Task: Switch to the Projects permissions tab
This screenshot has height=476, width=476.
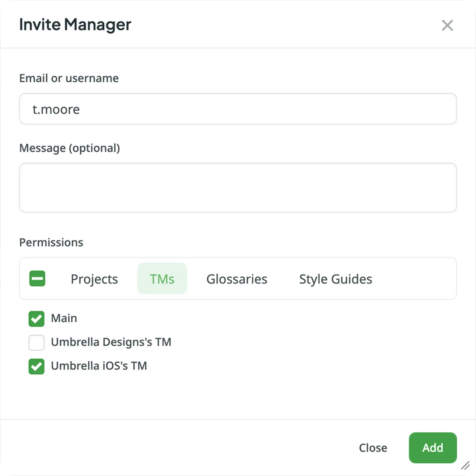Action: tap(94, 278)
